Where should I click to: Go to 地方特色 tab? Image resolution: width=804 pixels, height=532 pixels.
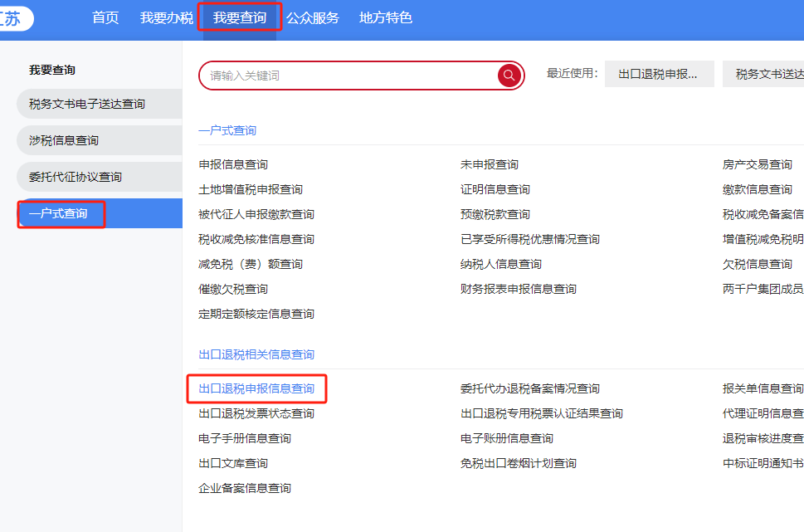386,17
